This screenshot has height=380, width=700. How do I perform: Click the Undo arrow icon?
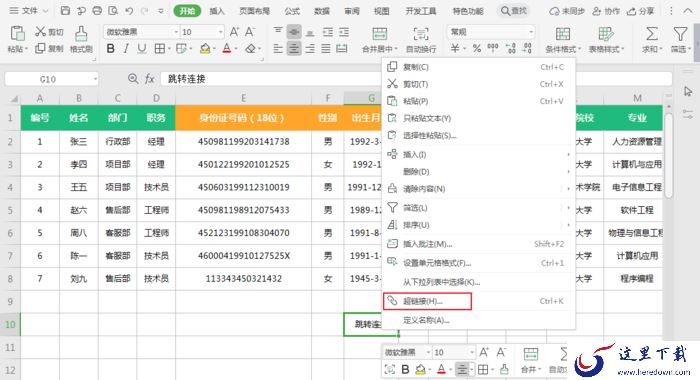[129, 11]
